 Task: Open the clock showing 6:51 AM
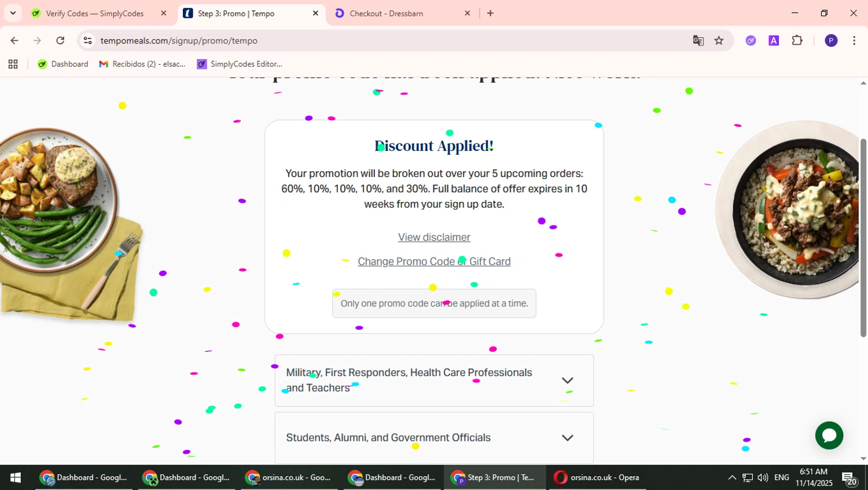814,478
